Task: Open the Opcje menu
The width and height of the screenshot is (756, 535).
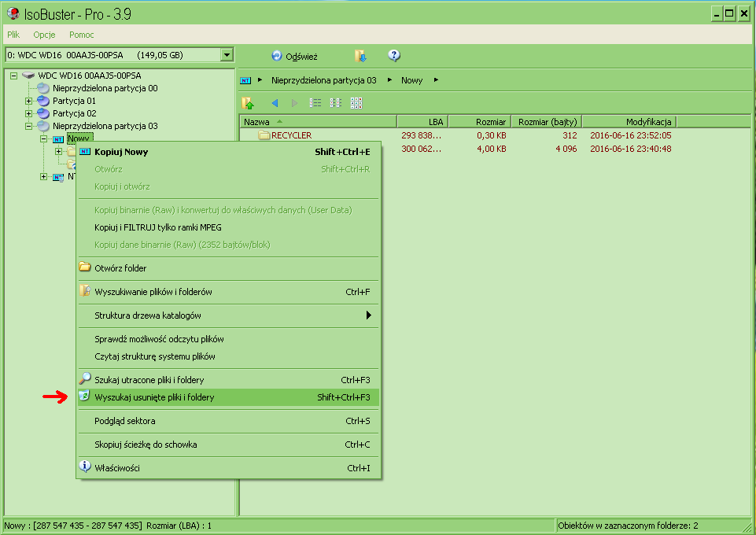Action: click(x=44, y=35)
